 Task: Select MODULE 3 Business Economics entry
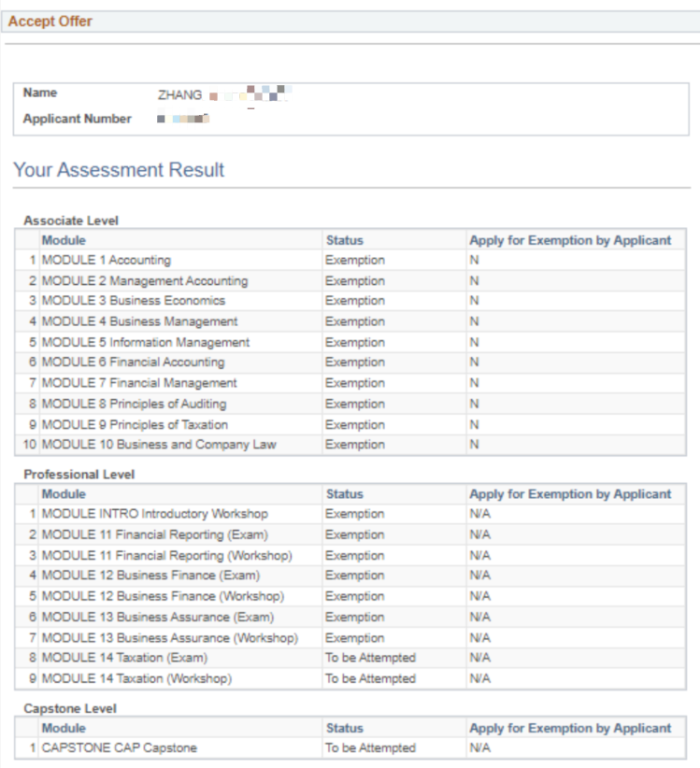(x=134, y=301)
